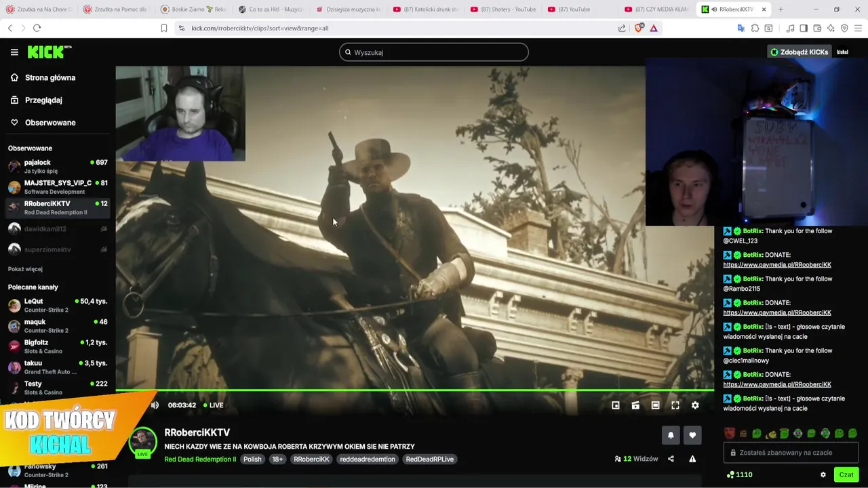This screenshot has height=488, width=868.
Task: Open RRoberciKKTV streamer avatar
Action: 142,442
